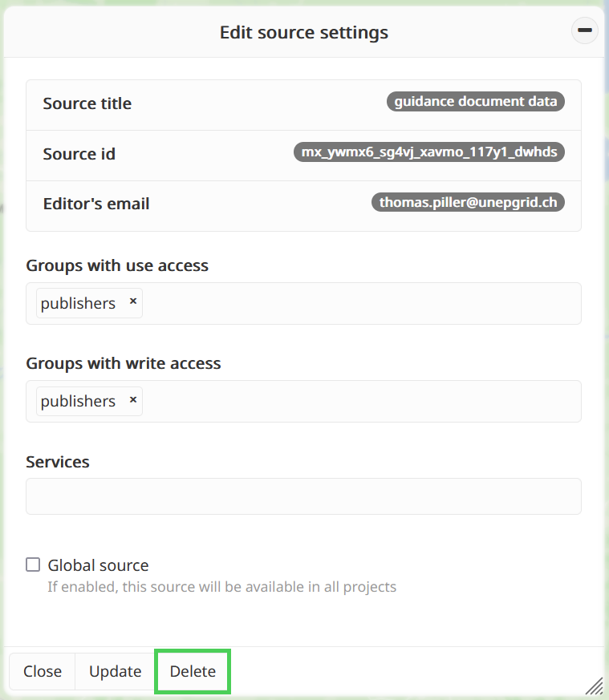Open the Groups with use access selector
The width and height of the screenshot is (609, 700).
coord(361,304)
